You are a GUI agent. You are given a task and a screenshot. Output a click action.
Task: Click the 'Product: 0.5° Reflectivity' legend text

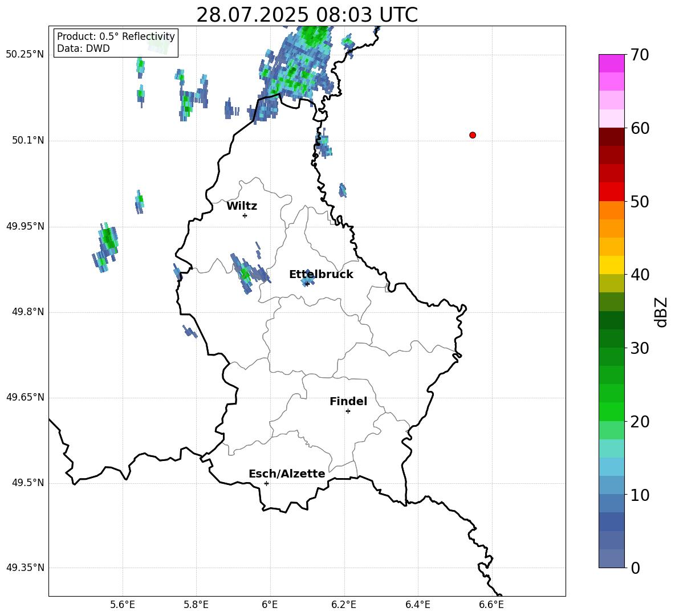[x=116, y=36]
